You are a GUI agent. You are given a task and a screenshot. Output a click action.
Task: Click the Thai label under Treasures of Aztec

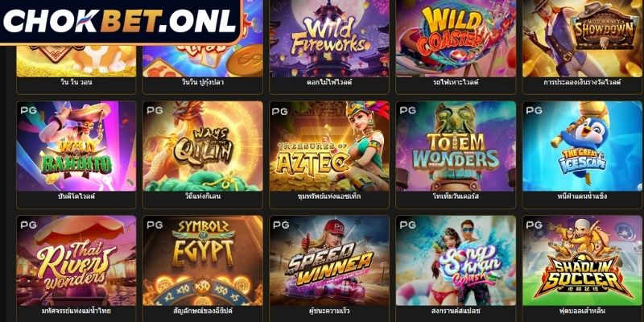click(x=329, y=196)
